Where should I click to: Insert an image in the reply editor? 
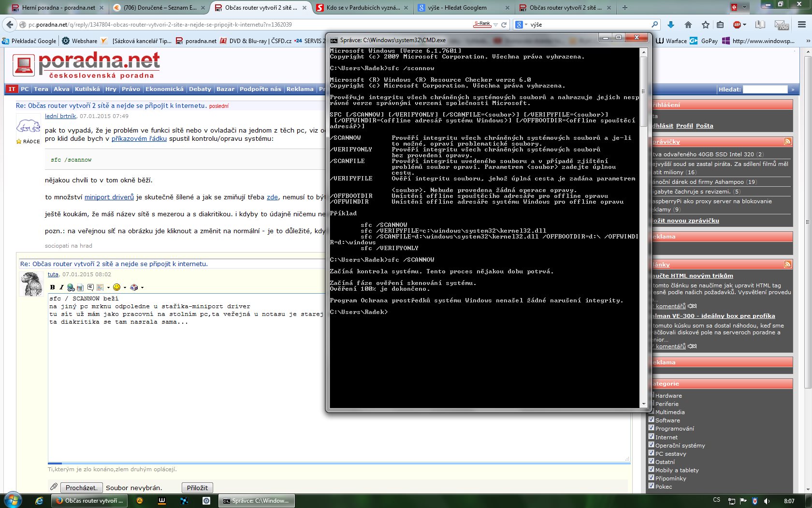click(x=80, y=287)
